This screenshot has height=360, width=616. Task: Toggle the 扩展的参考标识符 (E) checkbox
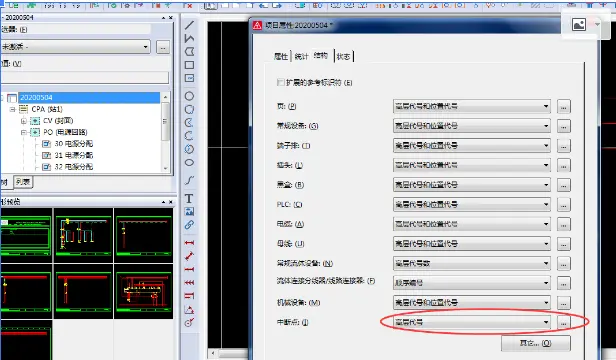tap(280, 83)
